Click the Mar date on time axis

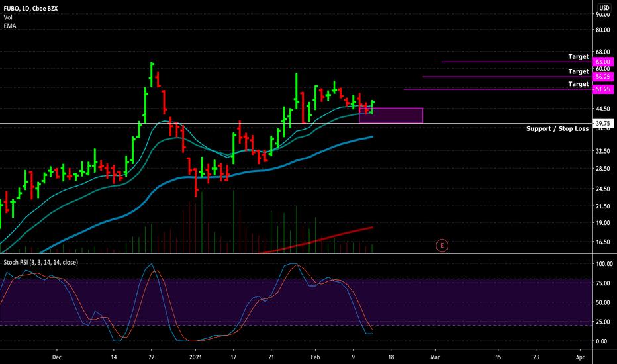tap(435, 357)
